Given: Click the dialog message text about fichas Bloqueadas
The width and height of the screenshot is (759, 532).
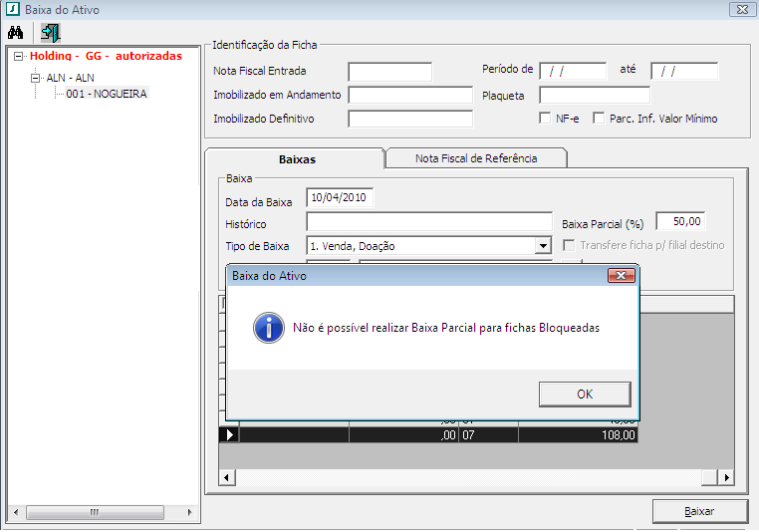Looking at the screenshot, I should click(x=446, y=328).
